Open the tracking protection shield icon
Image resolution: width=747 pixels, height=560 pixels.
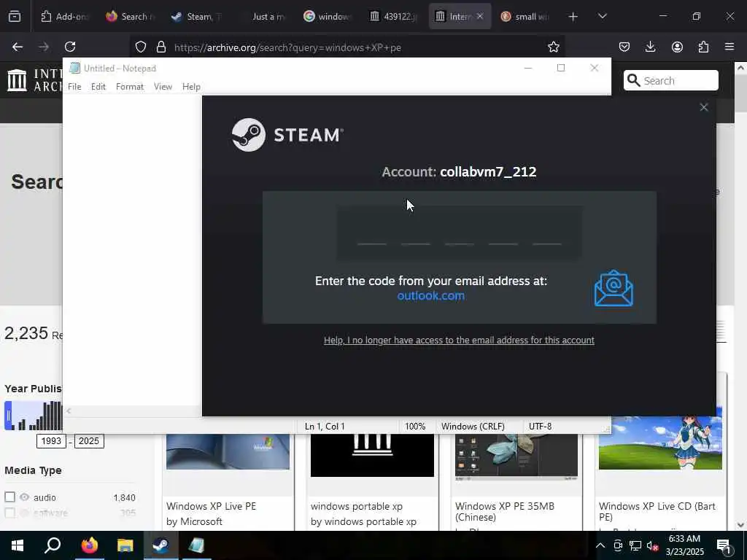[141, 47]
